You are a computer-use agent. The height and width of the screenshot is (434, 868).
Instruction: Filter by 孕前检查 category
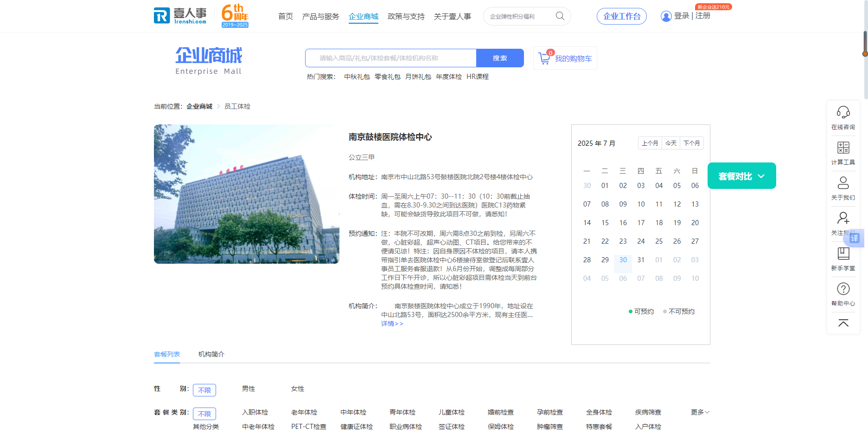point(550,412)
